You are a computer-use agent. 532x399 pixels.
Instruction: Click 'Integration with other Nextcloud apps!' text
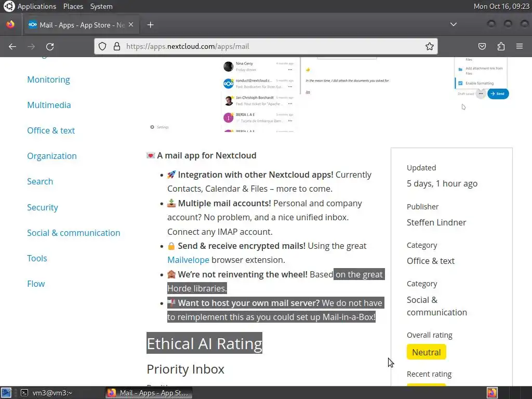256,175
